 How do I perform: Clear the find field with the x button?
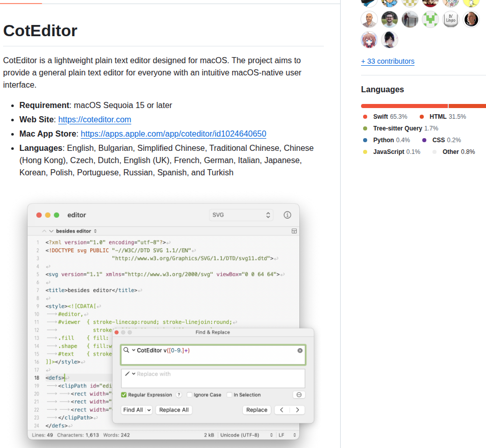point(300,351)
